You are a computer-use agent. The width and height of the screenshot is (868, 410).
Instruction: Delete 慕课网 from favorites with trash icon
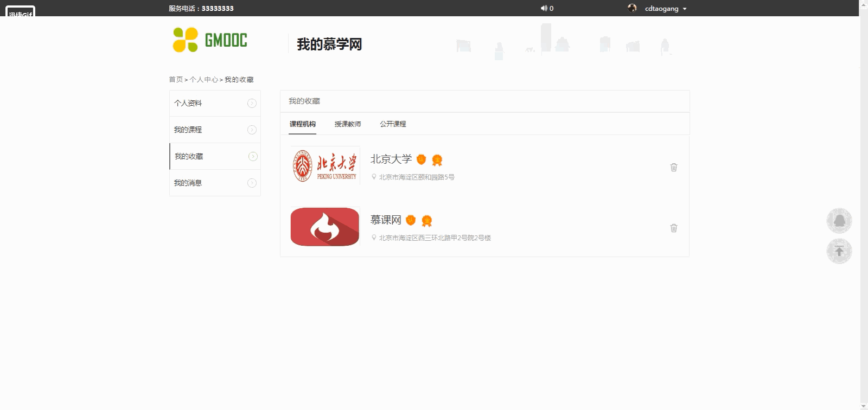(x=674, y=228)
